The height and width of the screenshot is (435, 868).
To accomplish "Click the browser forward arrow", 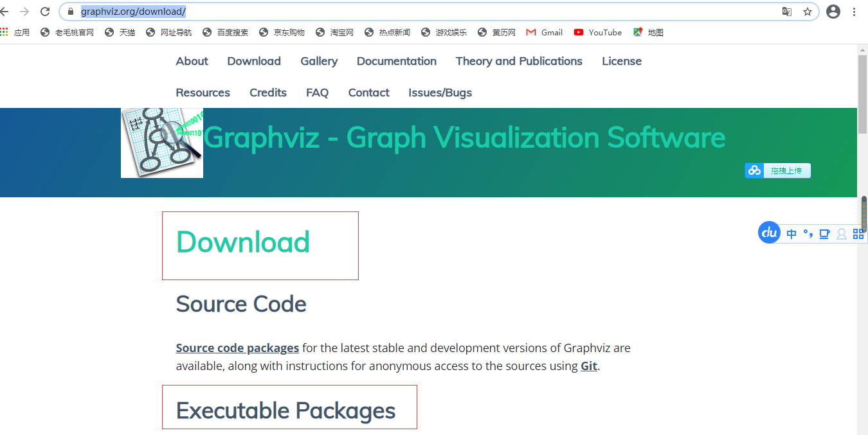I will [x=25, y=12].
